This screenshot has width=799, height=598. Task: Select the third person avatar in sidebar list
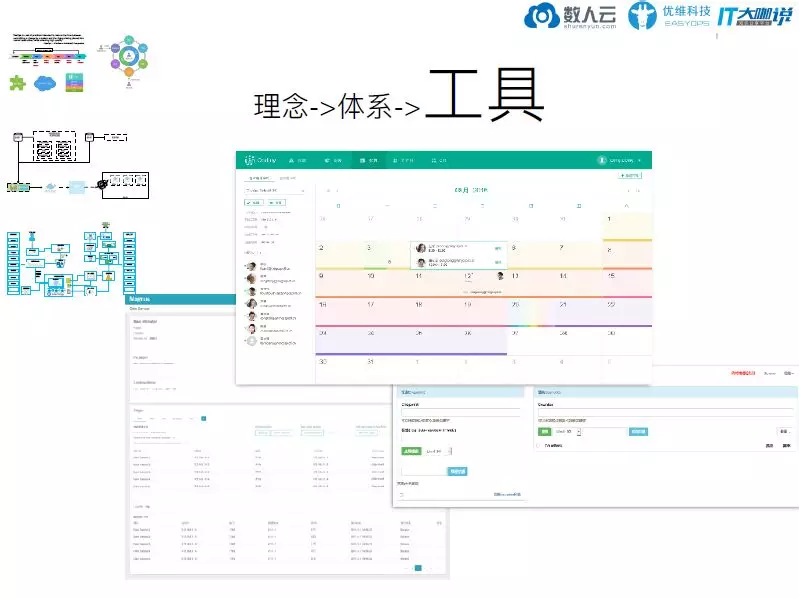[251, 291]
